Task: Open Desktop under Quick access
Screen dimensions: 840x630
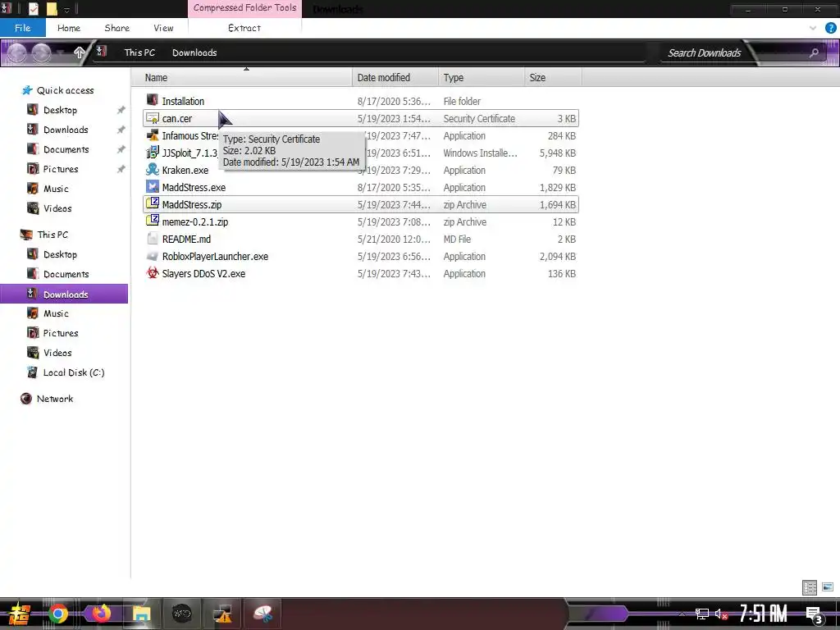Action: [x=60, y=110]
